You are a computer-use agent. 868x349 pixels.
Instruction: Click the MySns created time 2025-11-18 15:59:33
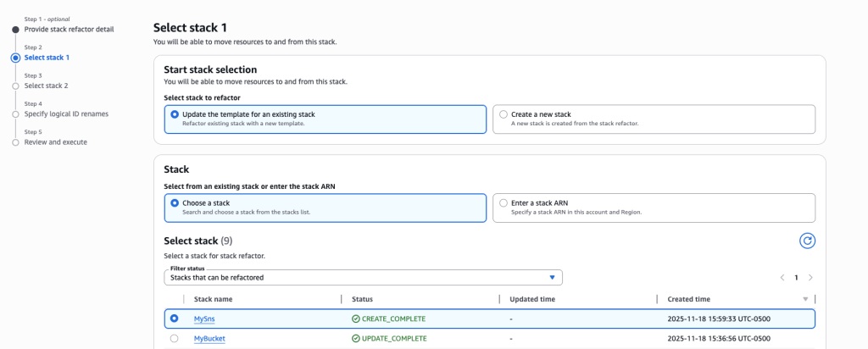click(x=719, y=319)
